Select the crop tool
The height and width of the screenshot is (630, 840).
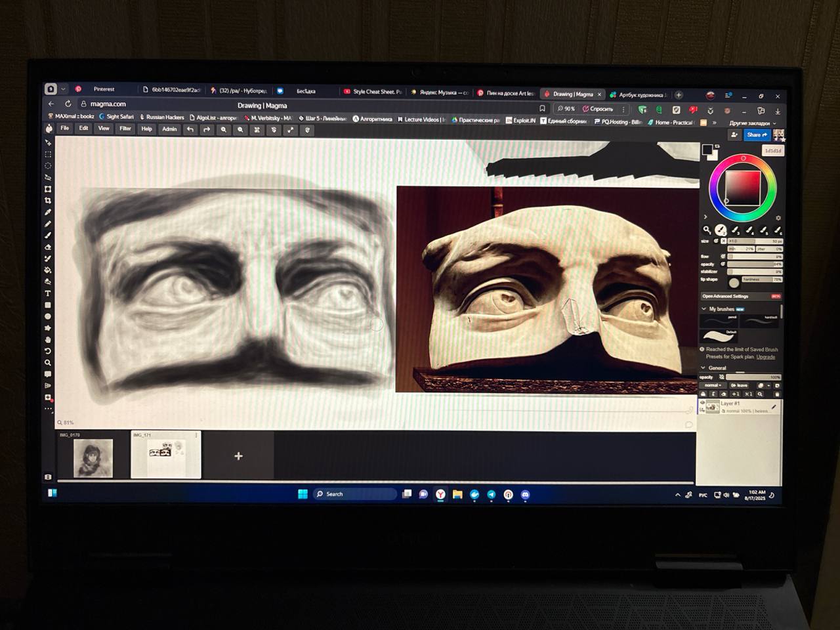48,200
